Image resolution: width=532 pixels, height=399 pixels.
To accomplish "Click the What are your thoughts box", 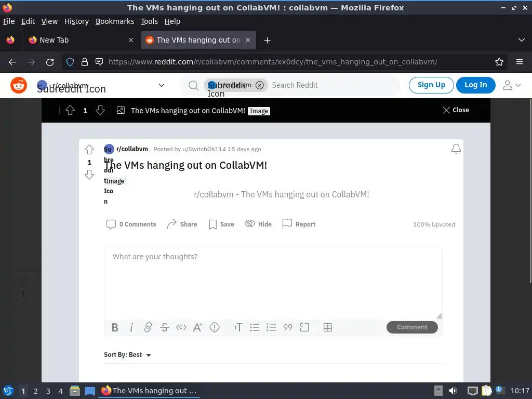I will [273, 283].
